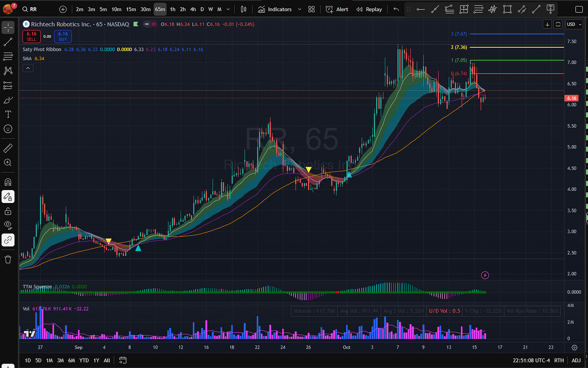Toggle ADJ adjusted data setting
Screen dimensions: 588x368
(576, 360)
